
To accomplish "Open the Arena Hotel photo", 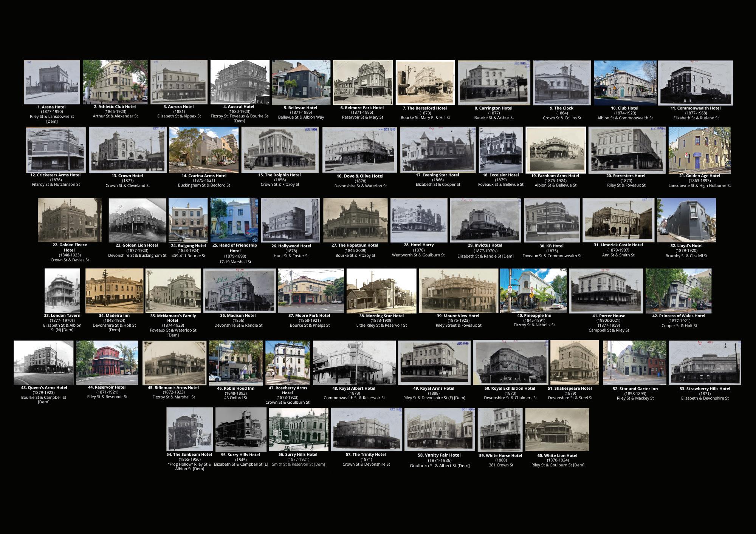I will tap(52, 82).
